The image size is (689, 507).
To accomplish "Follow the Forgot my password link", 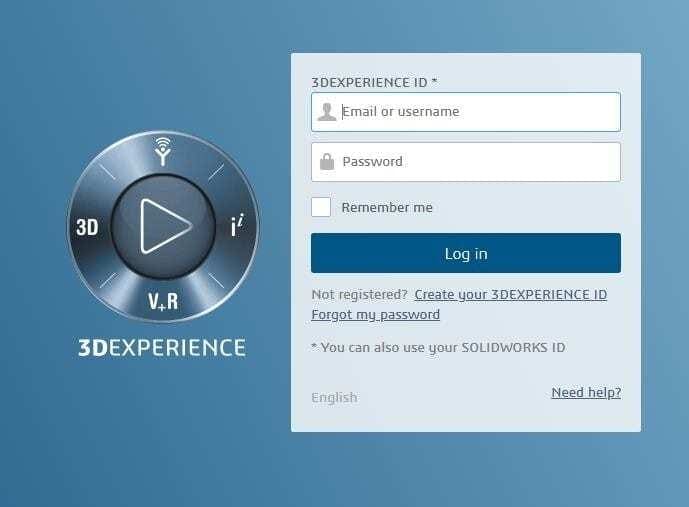I will (376, 315).
